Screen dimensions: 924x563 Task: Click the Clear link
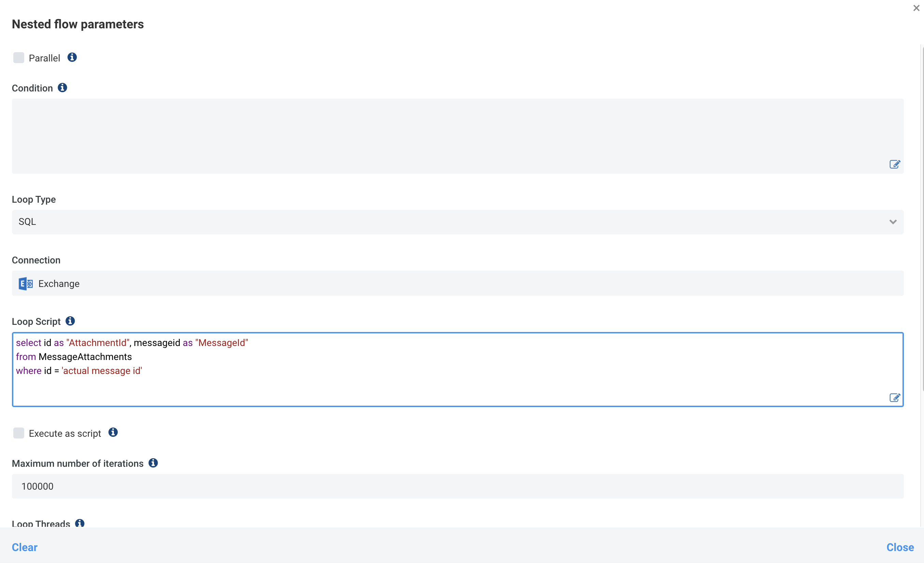coord(24,547)
